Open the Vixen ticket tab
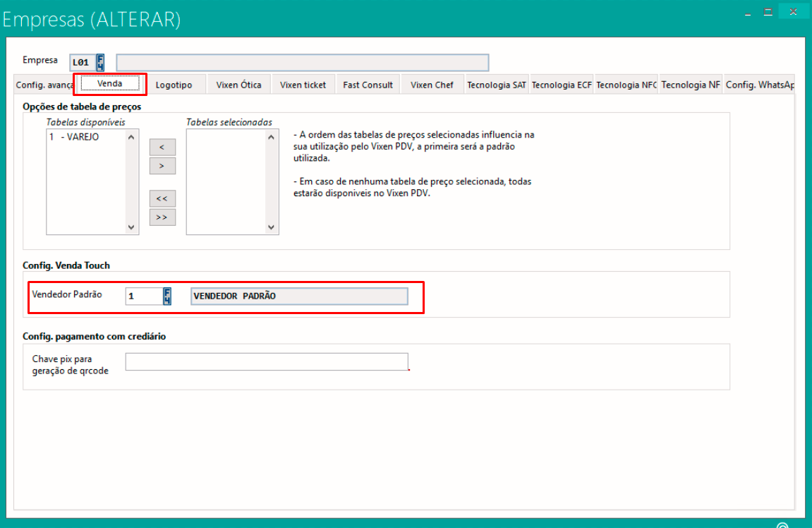This screenshot has width=812, height=528. 303,85
